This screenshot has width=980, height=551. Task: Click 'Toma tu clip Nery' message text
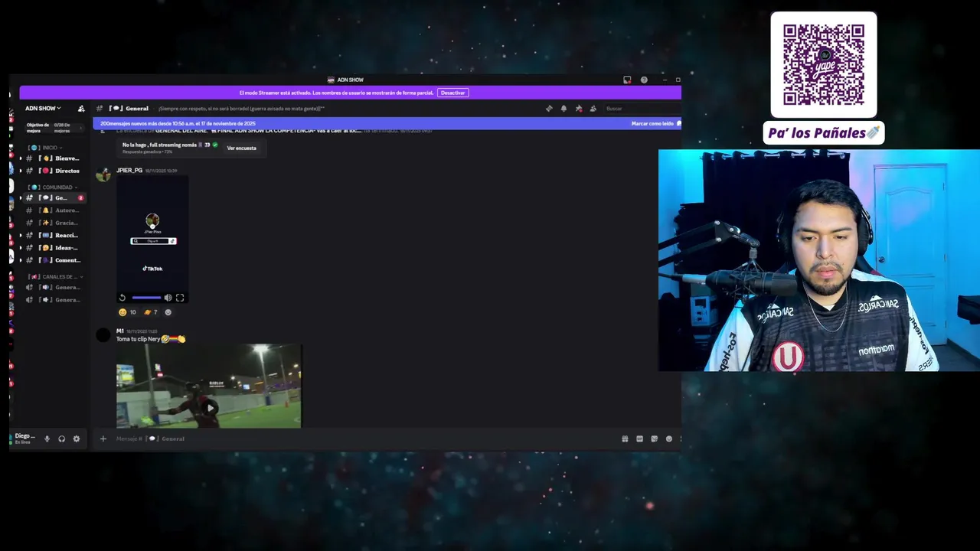tap(139, 339)
